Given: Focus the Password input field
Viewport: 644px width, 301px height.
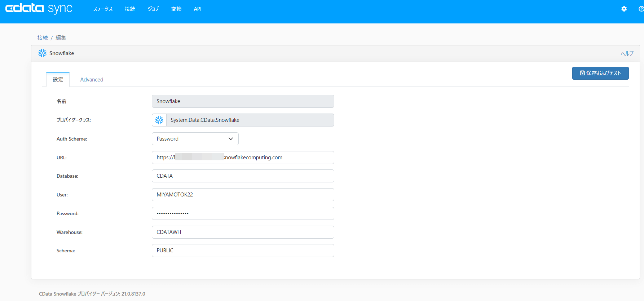Looking at the screenshot, I should pos(243,213).
